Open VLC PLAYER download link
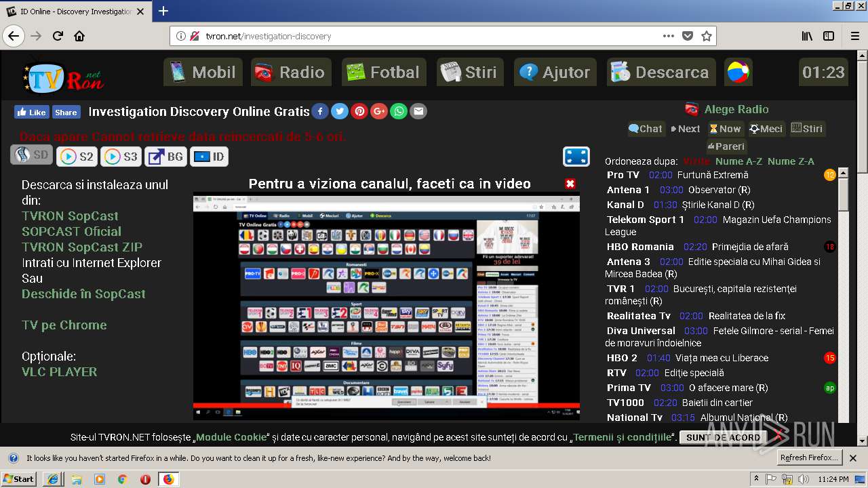868x488 pixels. 59,372
